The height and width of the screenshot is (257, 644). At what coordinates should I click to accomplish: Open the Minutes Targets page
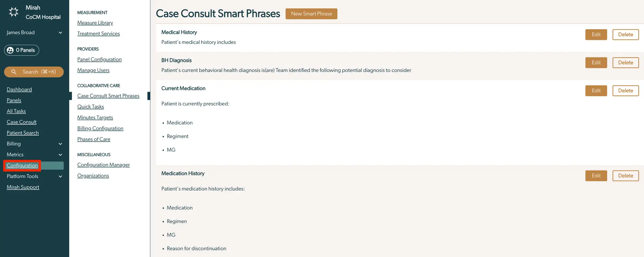[x=95, y=117]
